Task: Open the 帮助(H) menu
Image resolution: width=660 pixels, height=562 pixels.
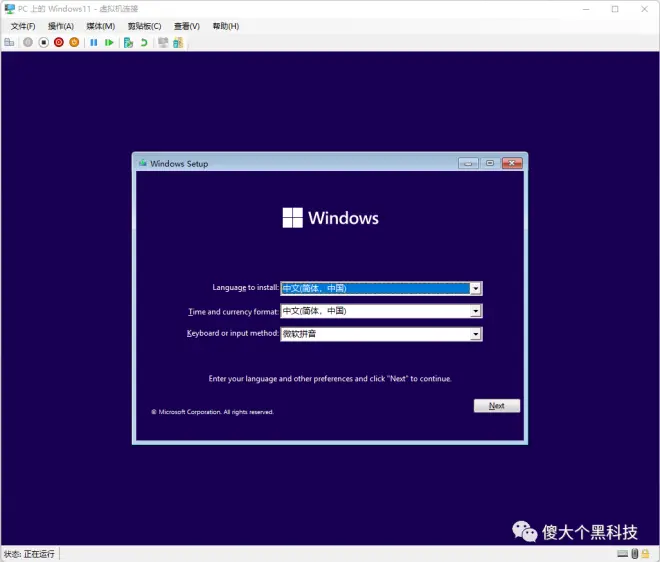Action: 226,26
